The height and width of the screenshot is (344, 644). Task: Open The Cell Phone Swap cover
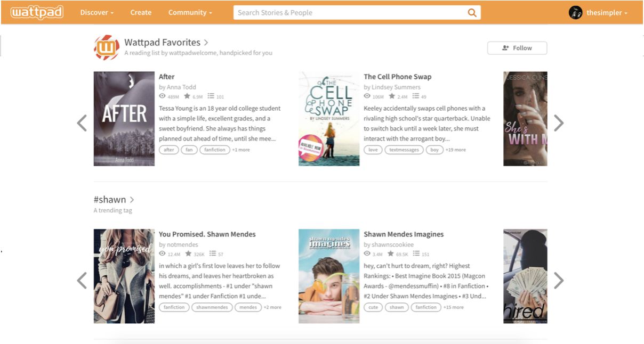coord(329,119)
